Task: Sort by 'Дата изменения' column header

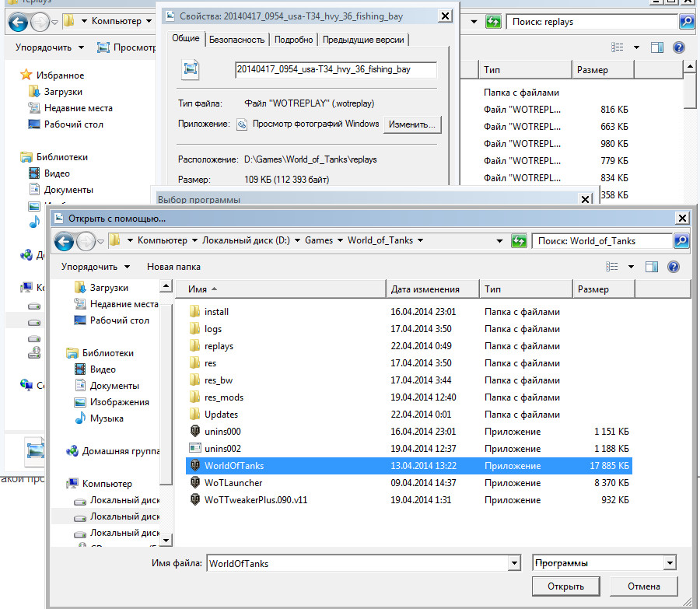Action: point(425,289)
